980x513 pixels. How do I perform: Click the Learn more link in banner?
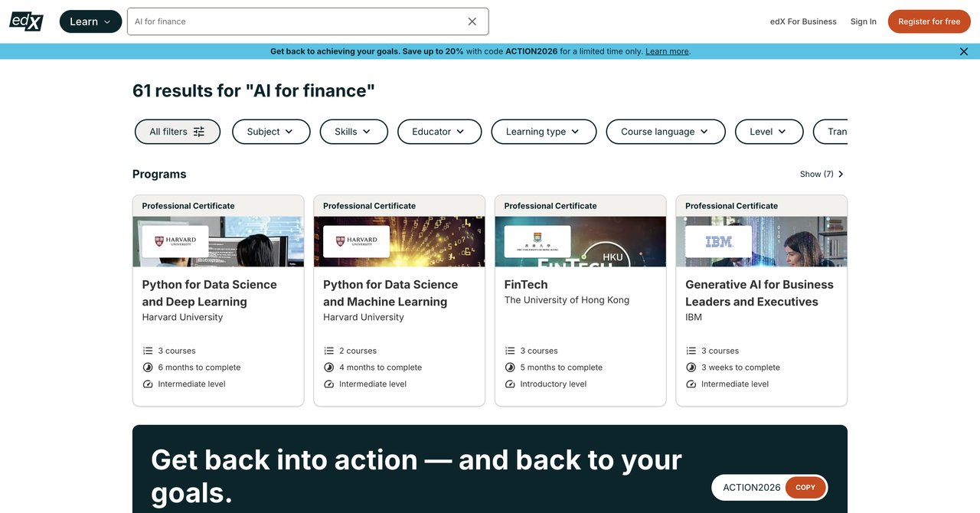pos(667,51)
